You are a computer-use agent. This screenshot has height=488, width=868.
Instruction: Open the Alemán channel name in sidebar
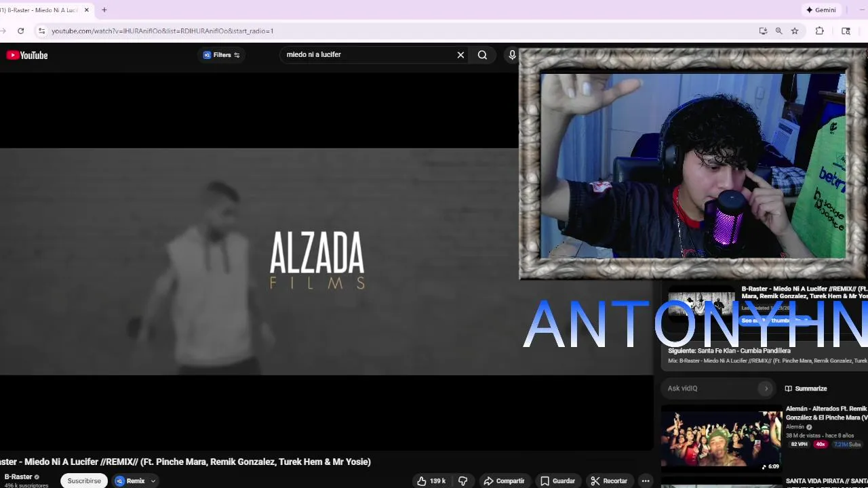[x=795, y=427]
